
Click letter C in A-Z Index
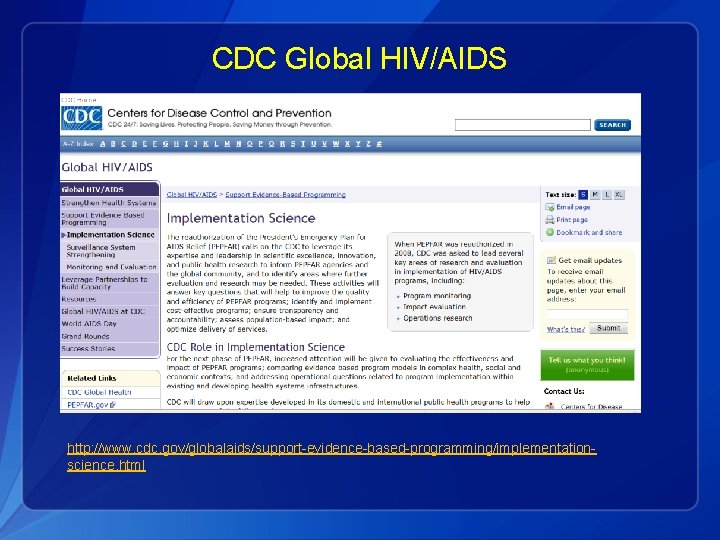(124, 144)
